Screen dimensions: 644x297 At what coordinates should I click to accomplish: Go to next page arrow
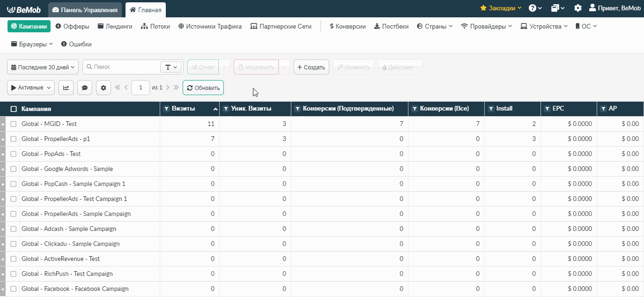pyautogui.click(x=168, y=88)
